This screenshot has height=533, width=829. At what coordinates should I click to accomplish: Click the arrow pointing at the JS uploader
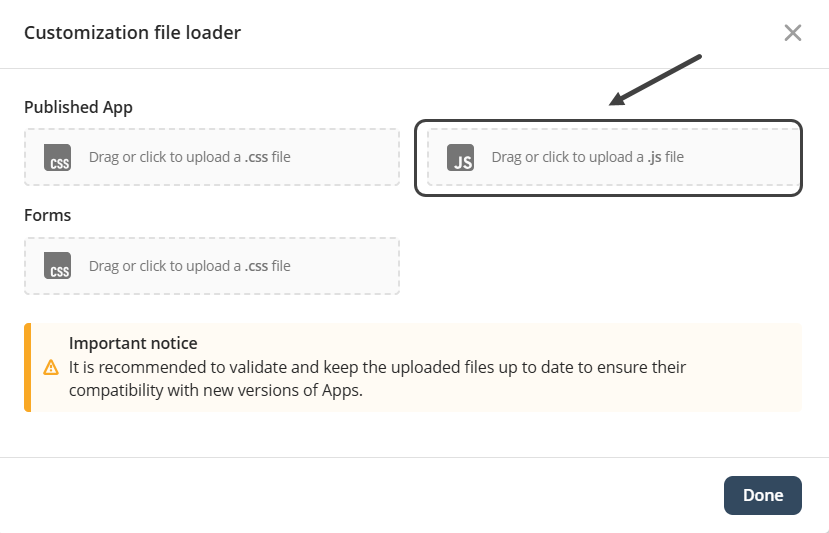click(x=656, y=80)
